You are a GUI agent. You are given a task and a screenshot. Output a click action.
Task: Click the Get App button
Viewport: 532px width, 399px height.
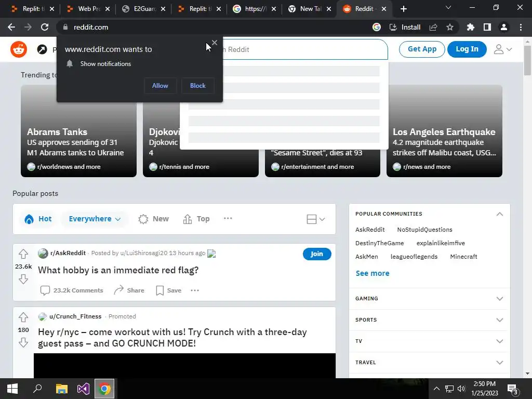coord(422,49)
